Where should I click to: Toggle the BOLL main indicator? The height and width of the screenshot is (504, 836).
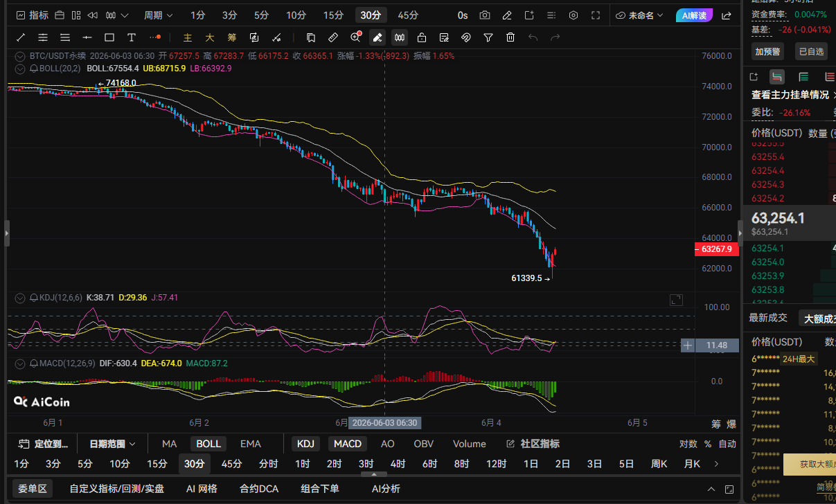click(208, 444)
